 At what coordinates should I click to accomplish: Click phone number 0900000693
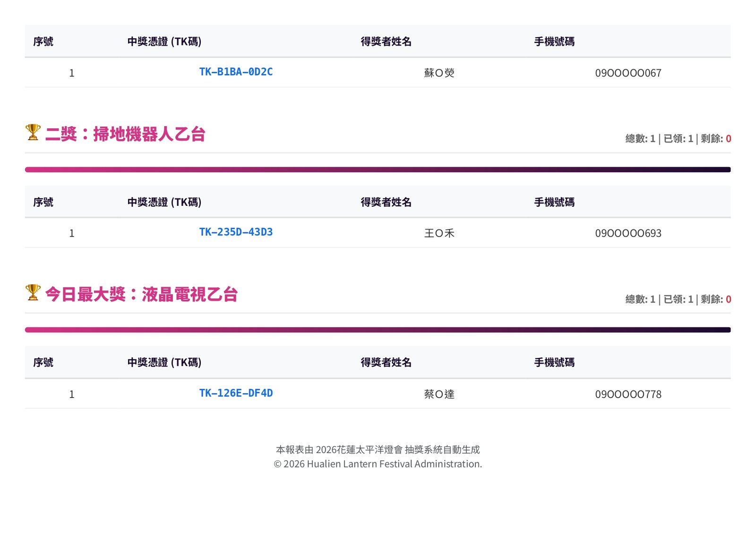628,233
